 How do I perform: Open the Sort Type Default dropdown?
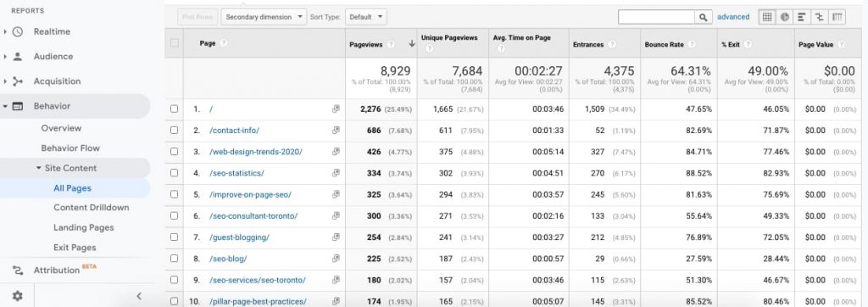[366, 17]
